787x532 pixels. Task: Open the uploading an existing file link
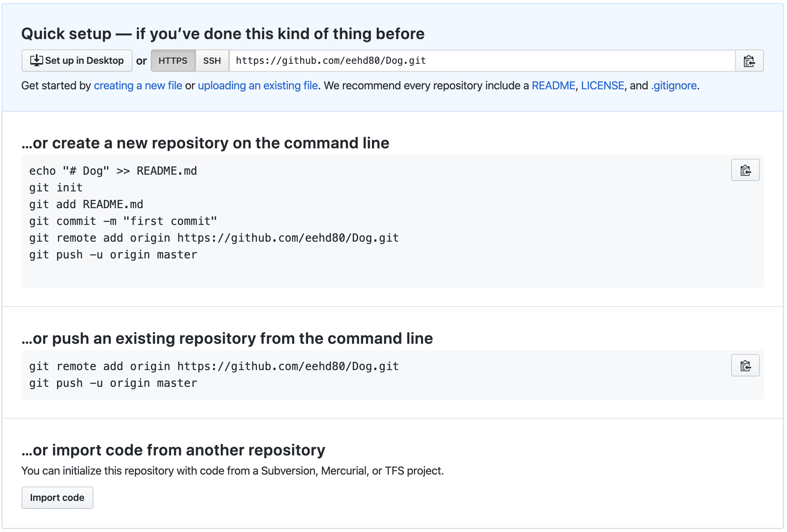[x=257, y=86]
